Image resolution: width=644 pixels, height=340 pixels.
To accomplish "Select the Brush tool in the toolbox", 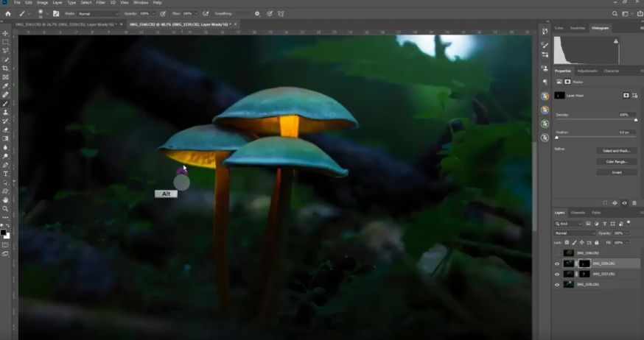I will (5, 104).
